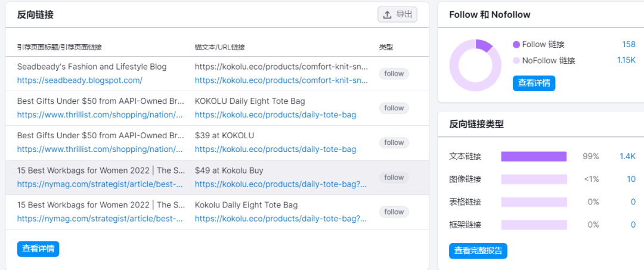Click 查看详情 button in Follow panel
Viewport: 644px width, 270px height.
(534, 83)
